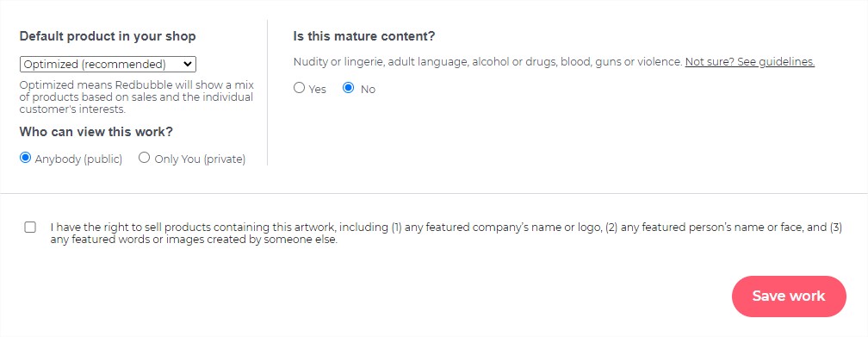
Task: Click the 'Is this mature content?' heading
Action: tap(364, 36)
